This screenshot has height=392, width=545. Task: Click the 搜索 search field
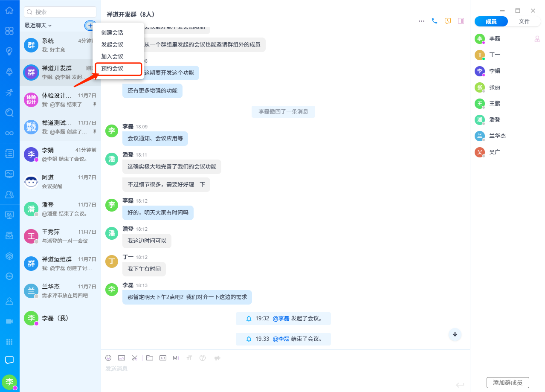pyautogui.click(x=60, y=12)
